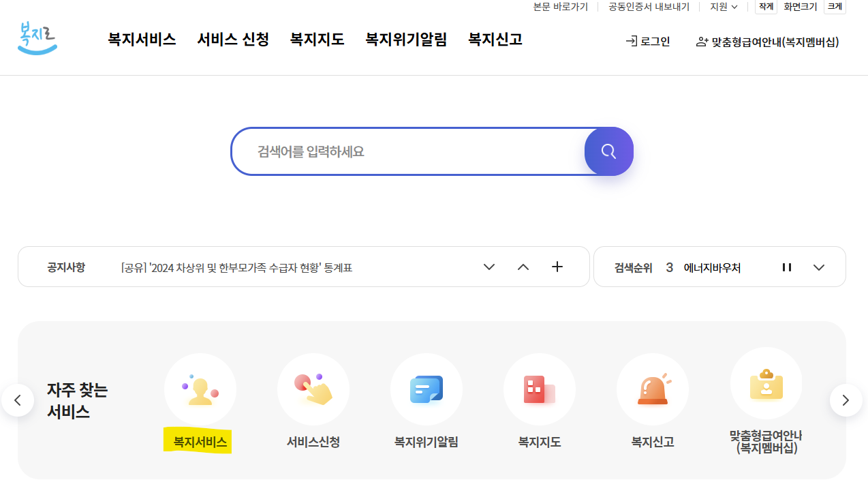Click the 에너지바우처 ranked search term

713,268
